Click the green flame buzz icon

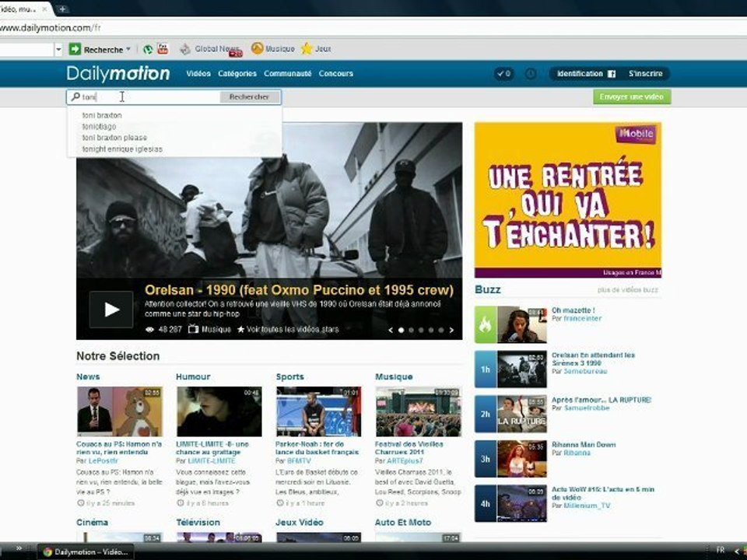click(486, 325)
